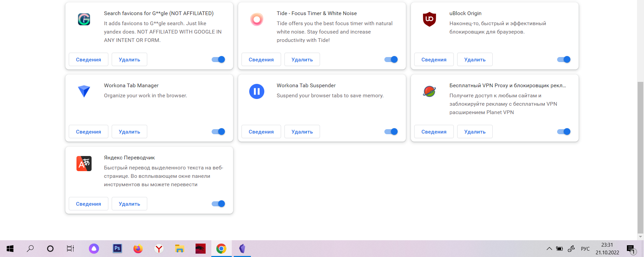Viewport: 644px width, 257px height.
Task: Open the red-black app icon in taskbar
Action: coord(200,249)
